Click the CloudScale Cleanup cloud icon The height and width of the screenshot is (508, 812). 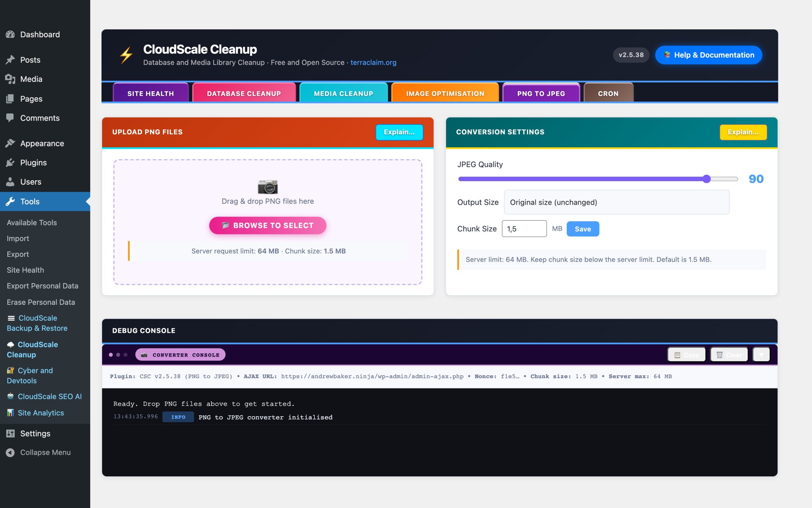pyautogui.click(x=11, y=344)
